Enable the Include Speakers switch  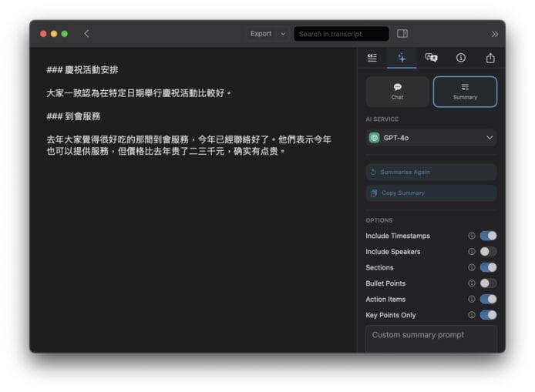[488, 252]
